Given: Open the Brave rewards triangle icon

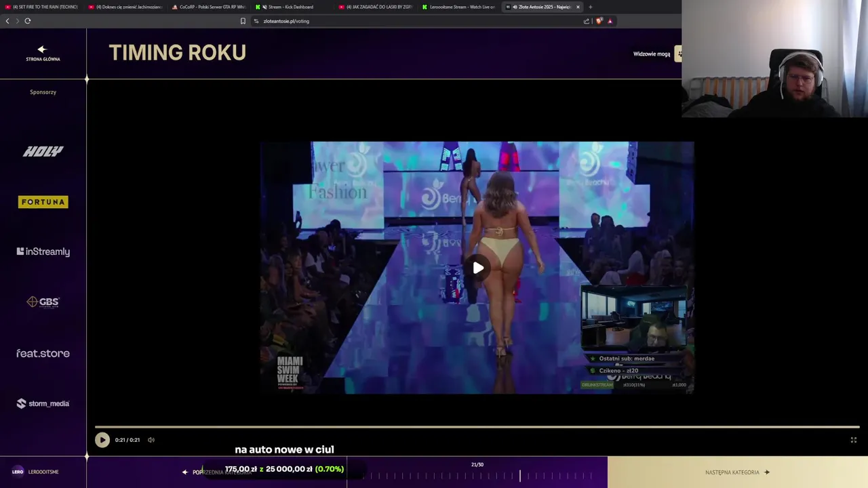Looking at the screenshot, I should pos(610,21).
